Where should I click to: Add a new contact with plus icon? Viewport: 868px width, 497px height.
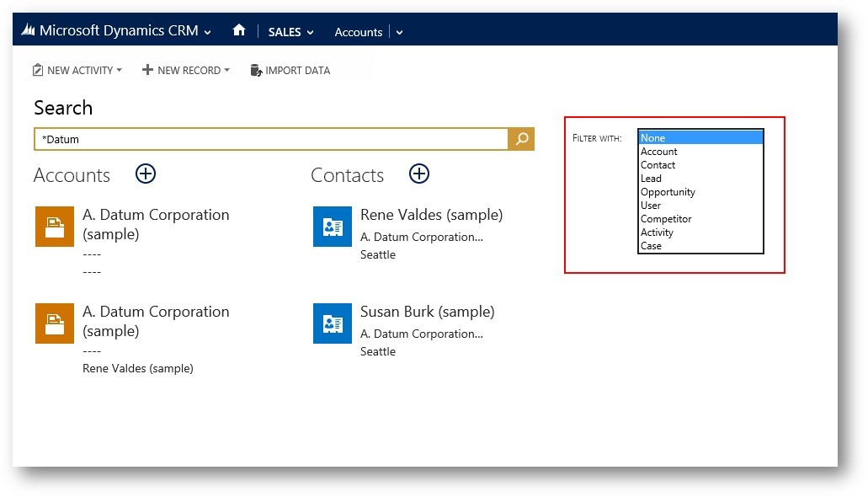pyautogui.click(x=419, y=174)
